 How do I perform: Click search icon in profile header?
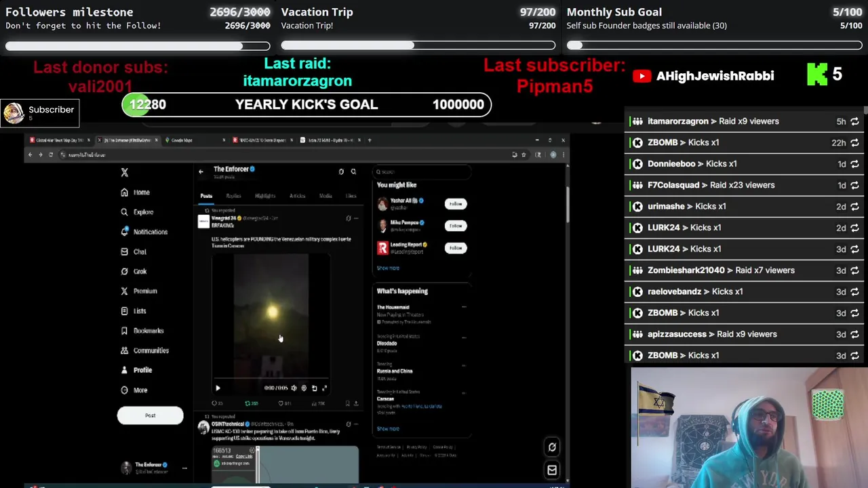point(353,171)
